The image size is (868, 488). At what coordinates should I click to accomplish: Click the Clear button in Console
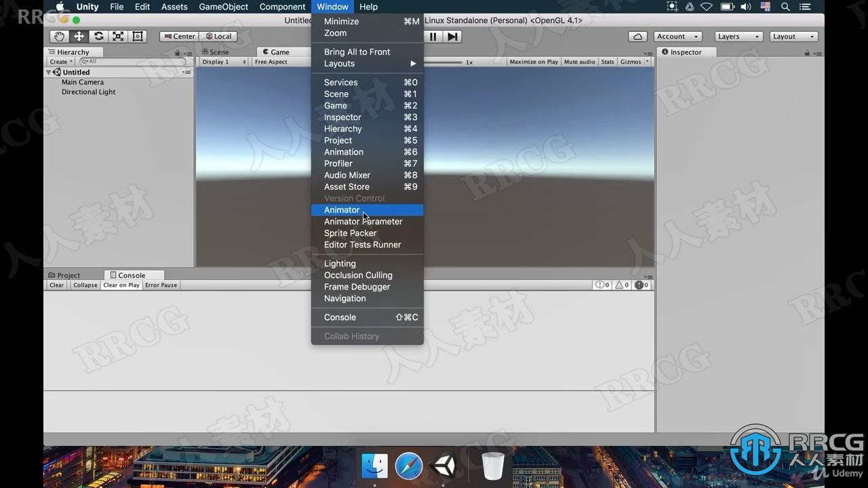pos(57,285)
